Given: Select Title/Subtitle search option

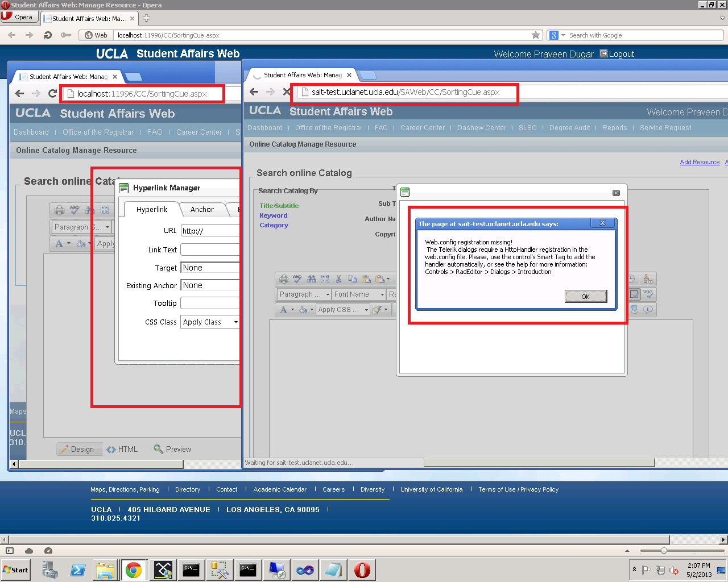Looking at the screenshot, I should (279, 206).
